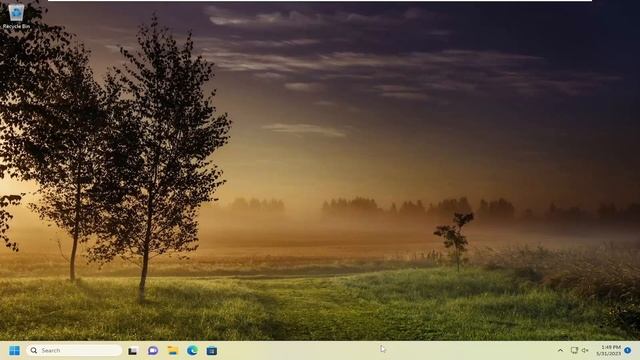This screenshot has height=360, width=640.
Task: Open Task View on the taskbar
Action: (133, 351)
